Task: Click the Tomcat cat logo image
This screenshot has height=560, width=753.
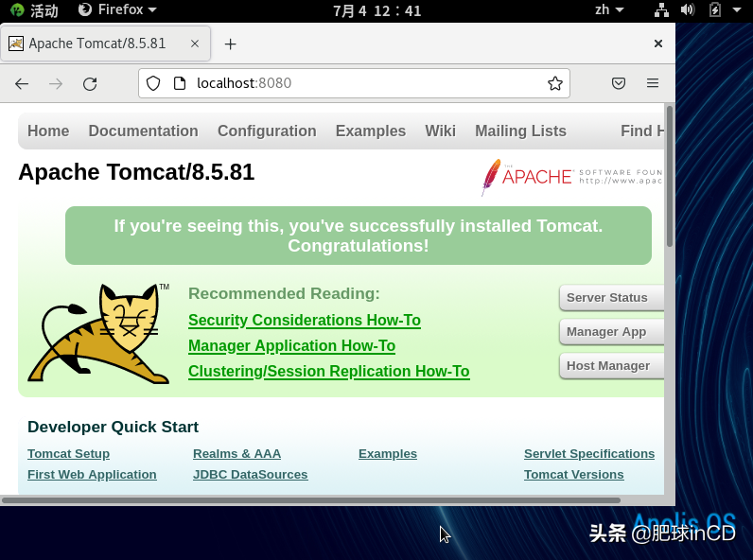Action: point(98,333)
